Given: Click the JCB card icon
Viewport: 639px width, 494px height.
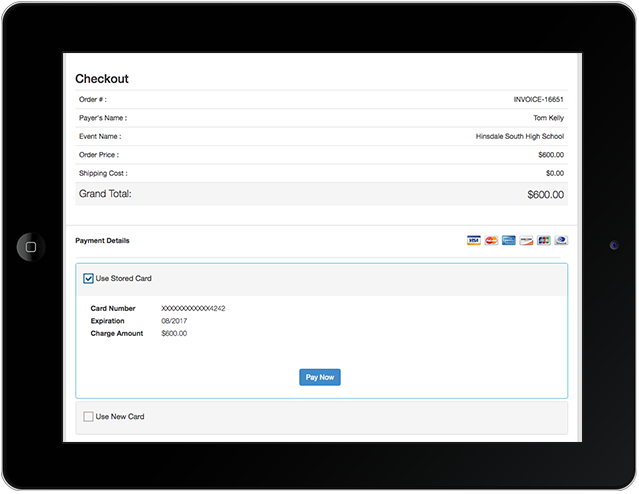Looking at the screenshot, I should (544, 240).
